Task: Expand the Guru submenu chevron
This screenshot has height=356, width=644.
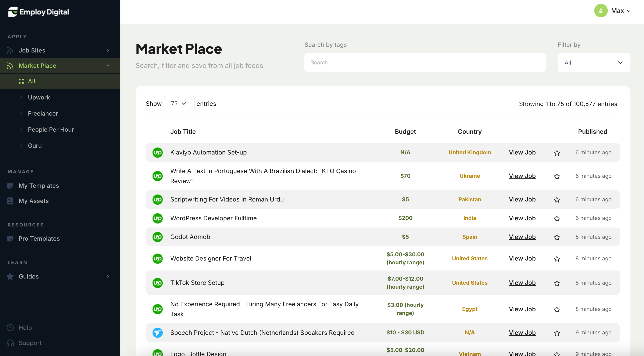Action: click(x=21, y=145)
